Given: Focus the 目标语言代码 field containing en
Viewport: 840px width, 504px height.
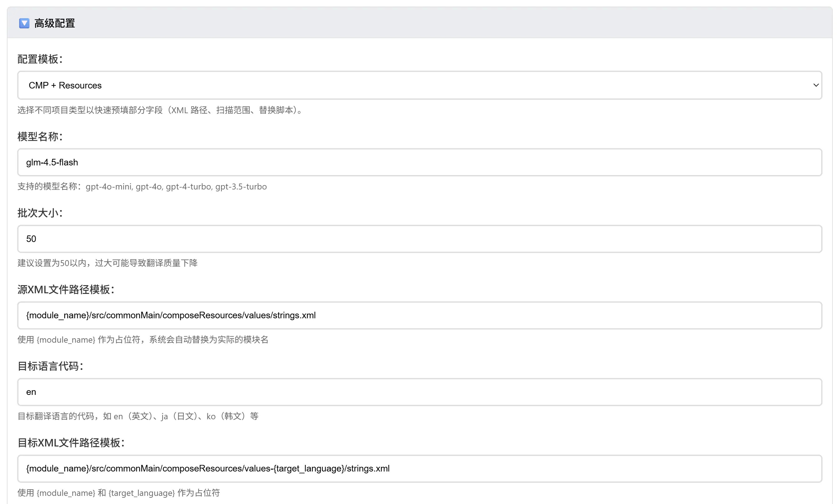Looking at the screenshot, I should tap(420, 392).
